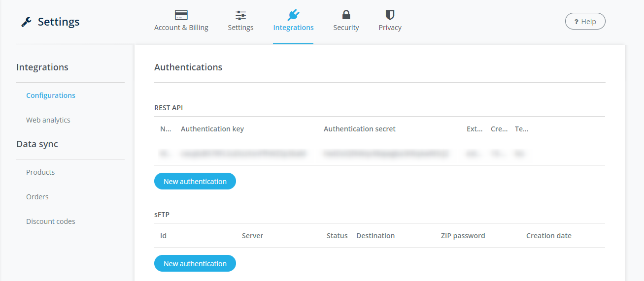Open Configurations in the sidebar
Image resolution: width=644 pixels, height=281 pixels.
click(51, 95)
